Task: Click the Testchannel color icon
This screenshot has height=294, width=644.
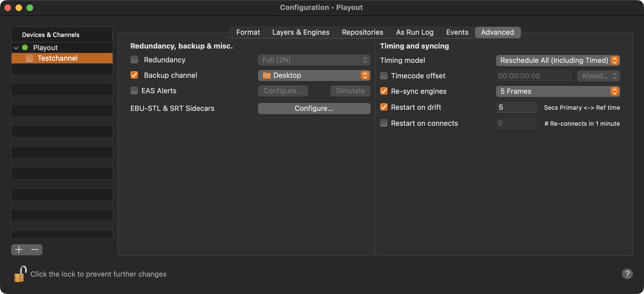Action: pos(29,58)
